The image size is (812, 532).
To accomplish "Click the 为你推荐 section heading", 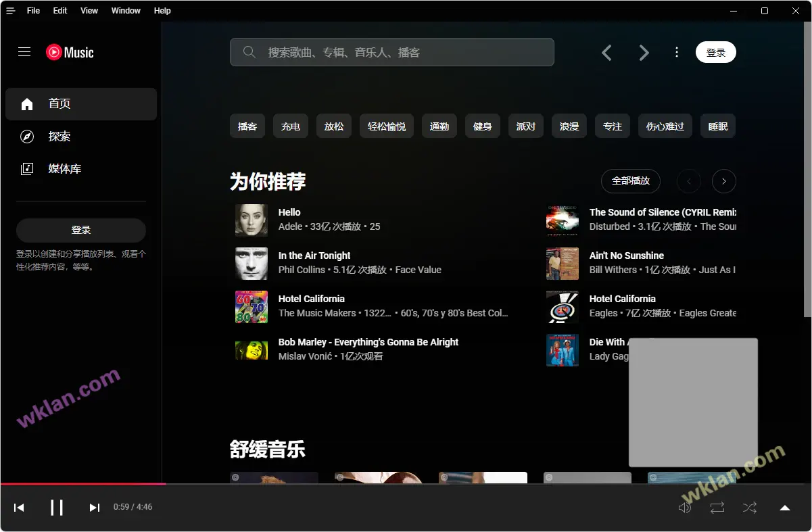I will point(268,181).
